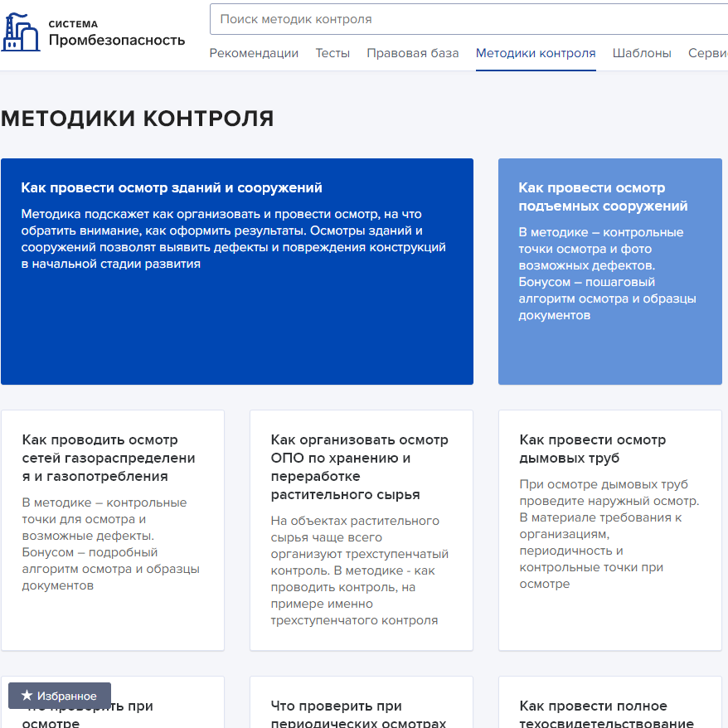Click description 'На объектах растительного сырья'
The width and height of the screenshot is (728, 728).
click(x=359, y=570)
